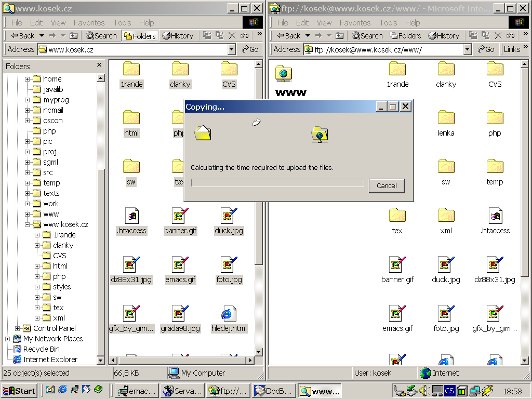Select lenka folder in ftp window

[446, 124]
